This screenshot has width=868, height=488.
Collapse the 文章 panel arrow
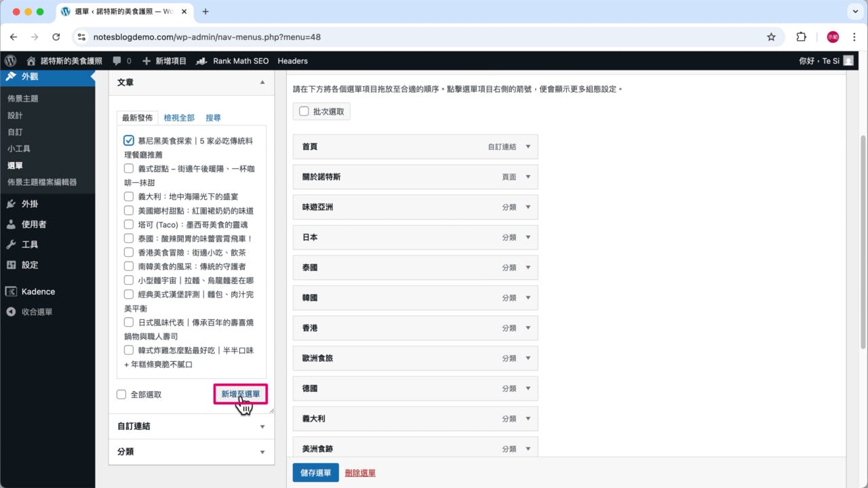(262, 82)
